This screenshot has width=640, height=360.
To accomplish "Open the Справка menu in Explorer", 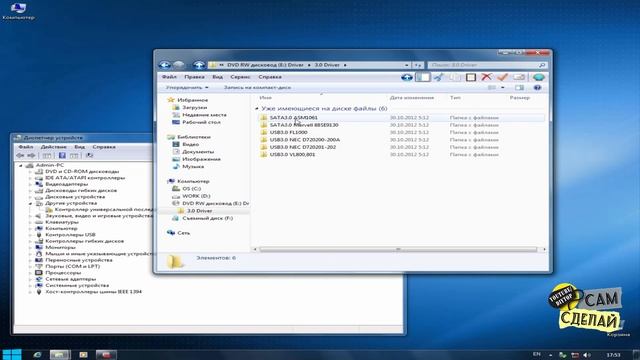I will coord(270,77).
